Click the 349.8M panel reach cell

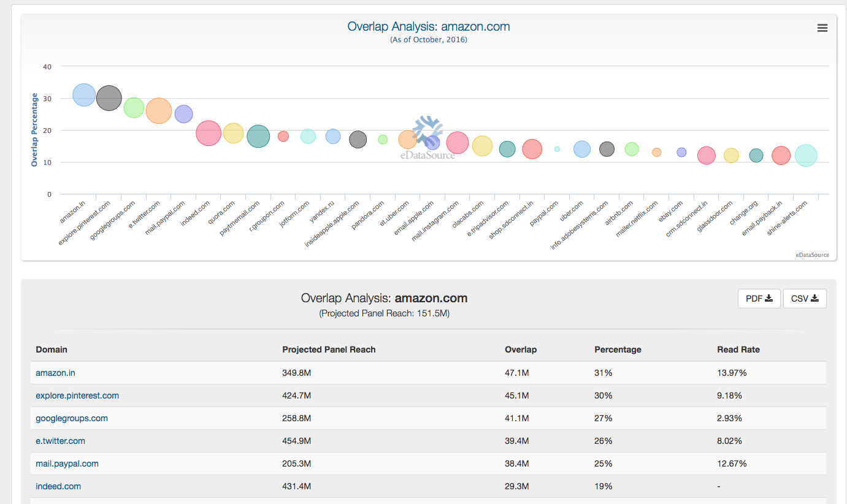point(296,373)
